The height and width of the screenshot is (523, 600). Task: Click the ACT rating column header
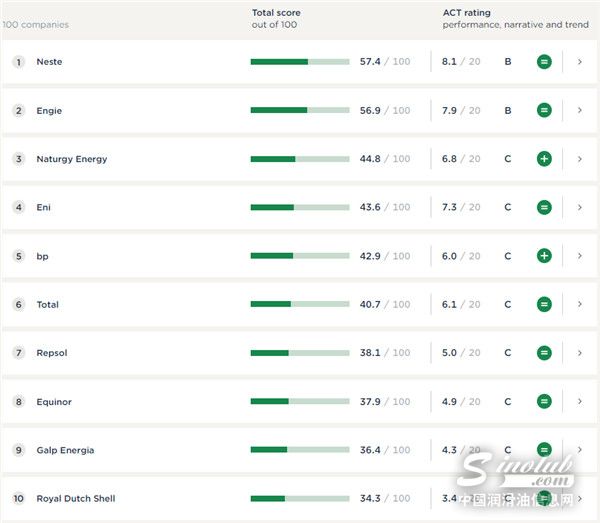pos(466,13)
